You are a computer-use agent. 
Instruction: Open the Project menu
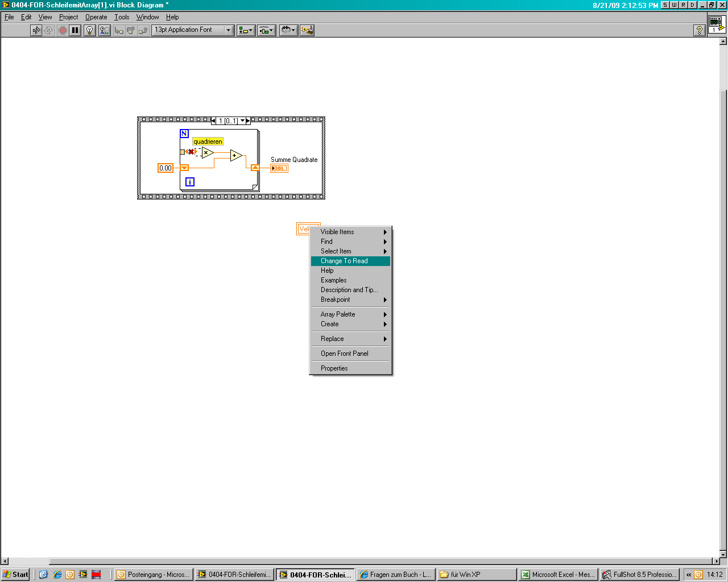[68, 17]
